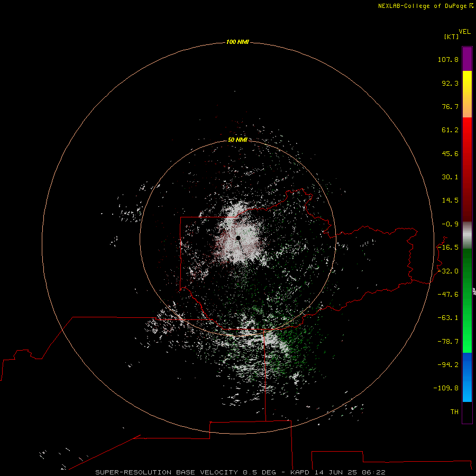Click the -32.0 velocity scale value

(x=448, y=271)
